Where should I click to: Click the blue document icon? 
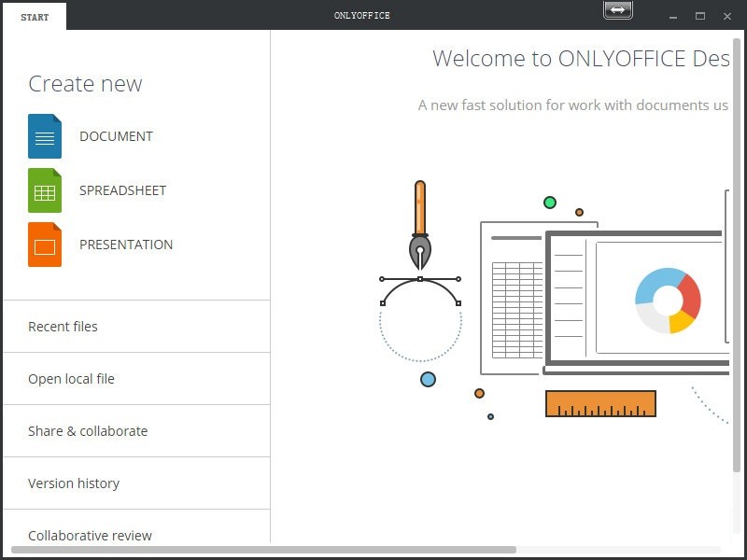pos(43,136)
